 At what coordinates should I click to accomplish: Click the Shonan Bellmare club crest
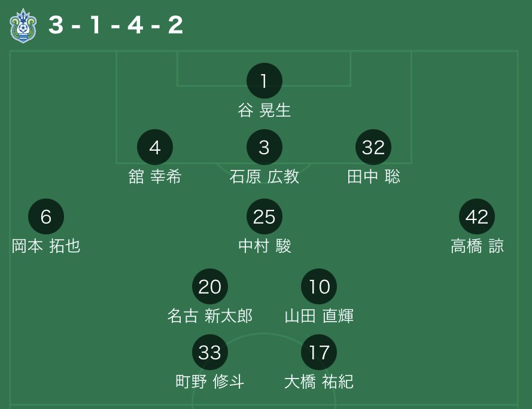pyautogui.click(x=23, y=26)
